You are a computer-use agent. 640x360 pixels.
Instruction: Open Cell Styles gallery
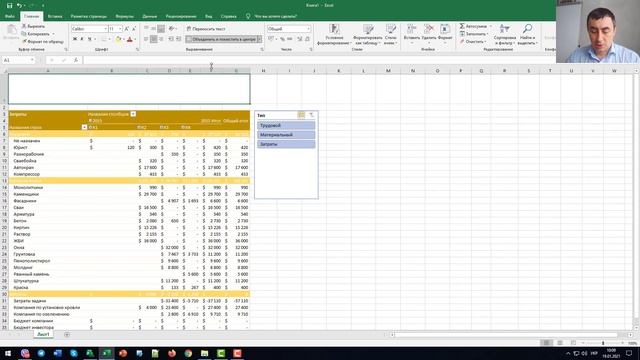click(x=391, y=35)
